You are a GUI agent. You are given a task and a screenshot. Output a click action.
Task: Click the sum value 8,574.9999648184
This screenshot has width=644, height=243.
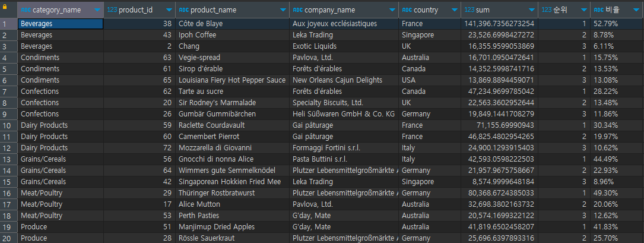[x=499, y=181]
